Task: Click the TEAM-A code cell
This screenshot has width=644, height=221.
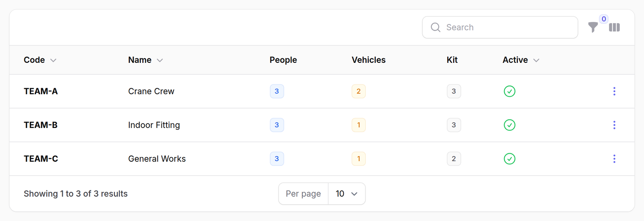Action: tap(41, 91)
